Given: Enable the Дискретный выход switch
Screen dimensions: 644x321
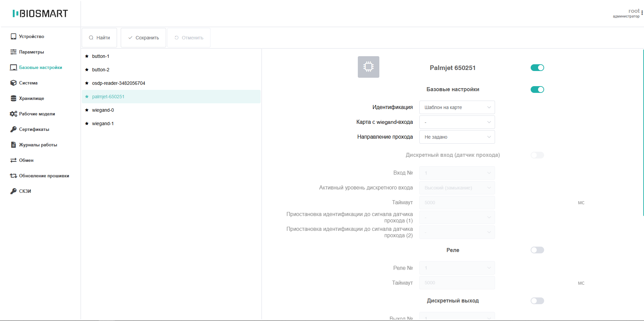Looking at the screenshot, I should 537,301.
